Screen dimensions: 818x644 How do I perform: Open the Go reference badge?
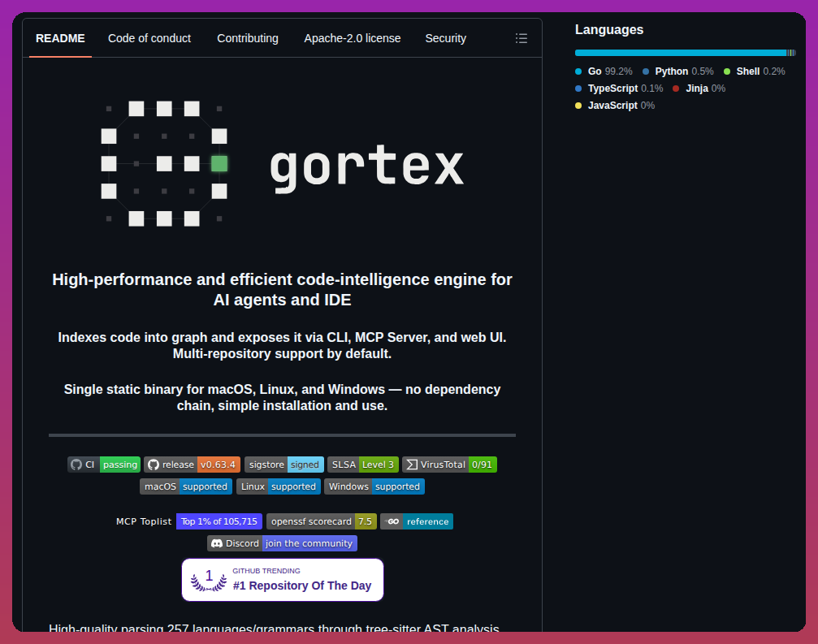[416, 521]
